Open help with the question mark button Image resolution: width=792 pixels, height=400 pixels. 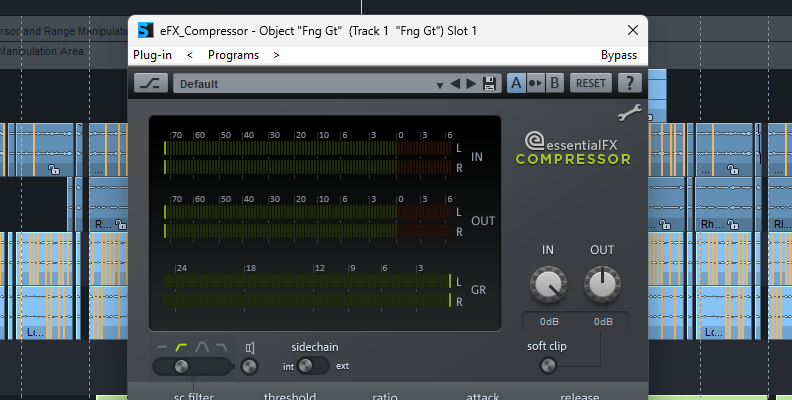click(x=629, y=83)
